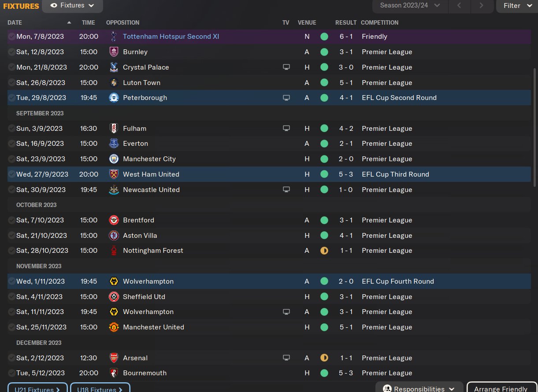Screen dimensions: 538x392
Task: Sort fixtures by the Opposition column
Action: click(122, 22)
